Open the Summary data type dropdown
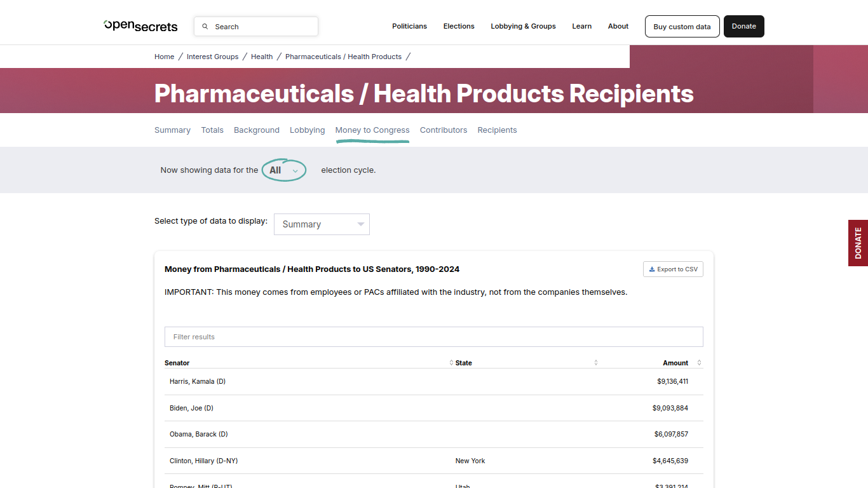Viewport: 868px width, 488px height. coord(322,224)
